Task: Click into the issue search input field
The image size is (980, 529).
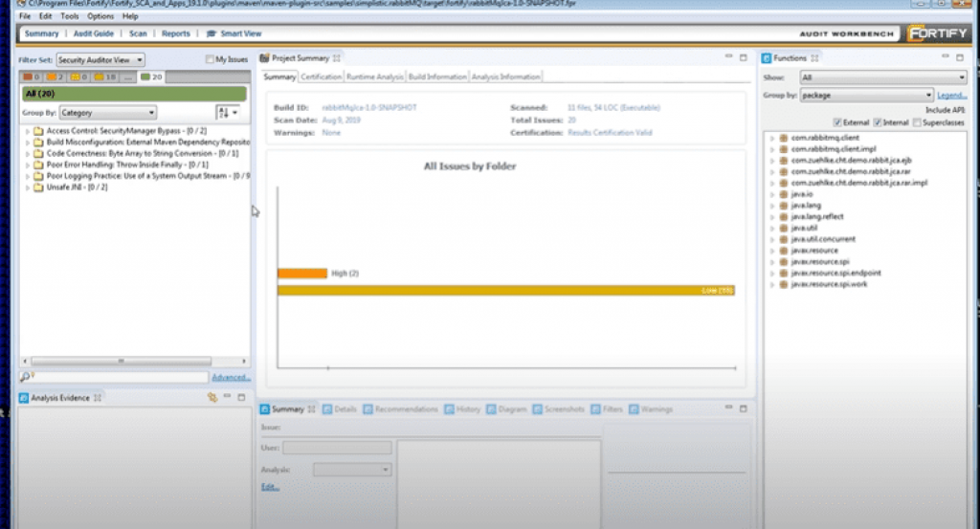Action: (x=121, y=377)
